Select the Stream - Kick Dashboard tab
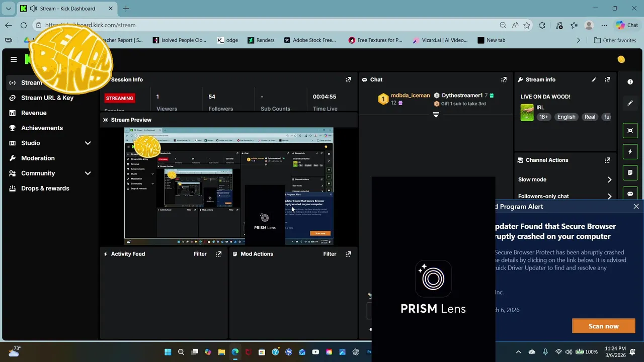This screenshot has height=362, width=644. click(67, 9)
